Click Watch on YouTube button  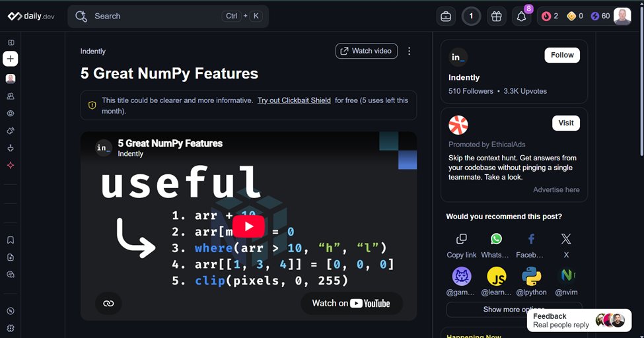(x=351, y=304)
